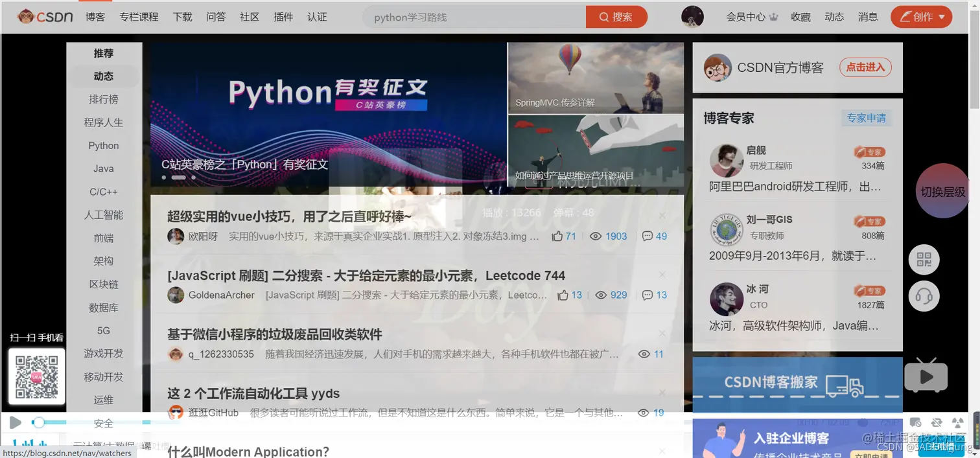Click the headset customer service icon

(x=924, y=297)
